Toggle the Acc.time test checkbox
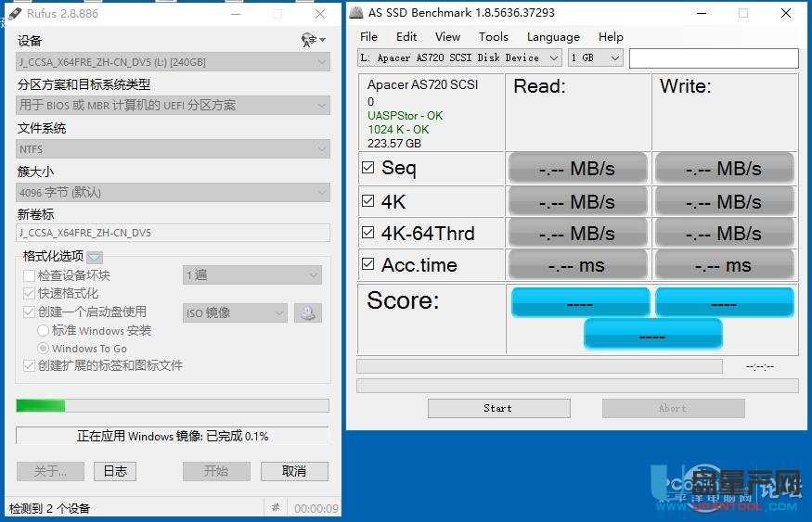Viewport: 812px width, 522px height. click(367, 264)
